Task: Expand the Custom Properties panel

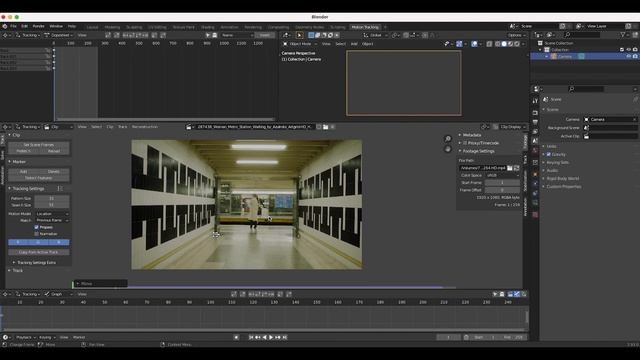Action: click(564, 187)
